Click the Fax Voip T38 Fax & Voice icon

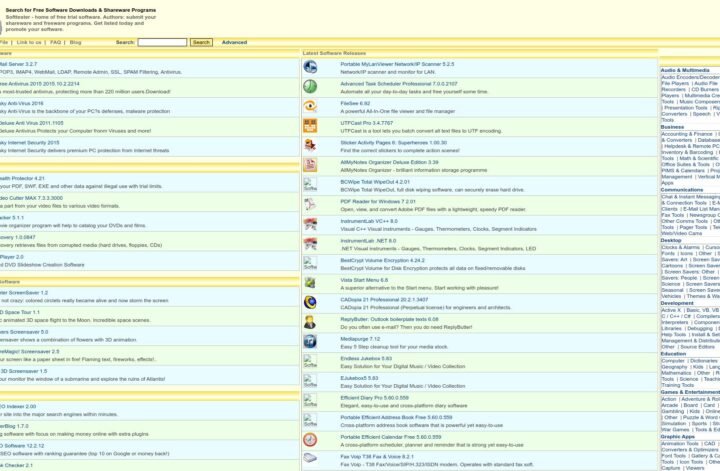click(310, 459)
